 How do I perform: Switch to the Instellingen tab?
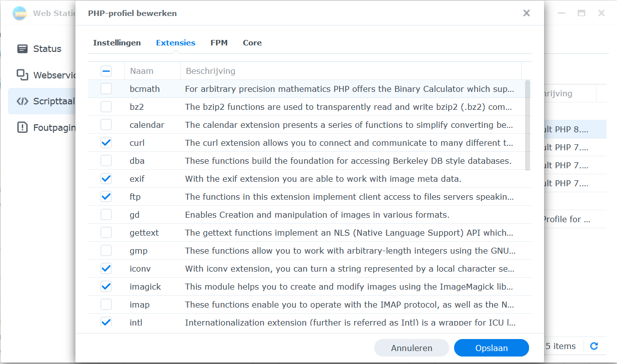(x=117, y=43)
